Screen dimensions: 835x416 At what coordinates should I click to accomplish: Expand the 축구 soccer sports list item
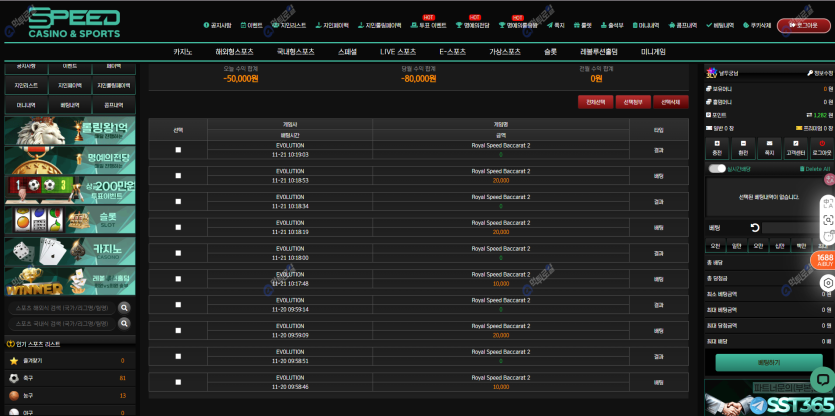coord(68,378)
